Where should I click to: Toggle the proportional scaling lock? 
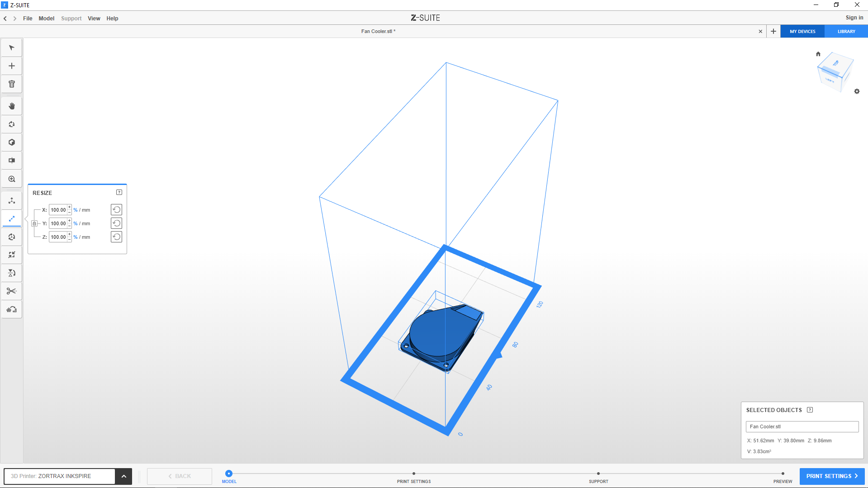point(34,223)
